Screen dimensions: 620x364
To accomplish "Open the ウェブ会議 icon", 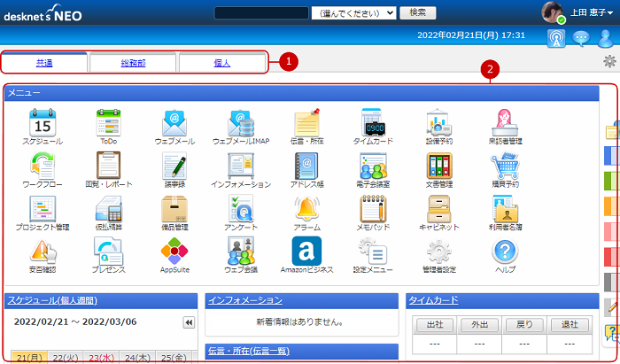I will pyautogui.click(x=241, y=252).
